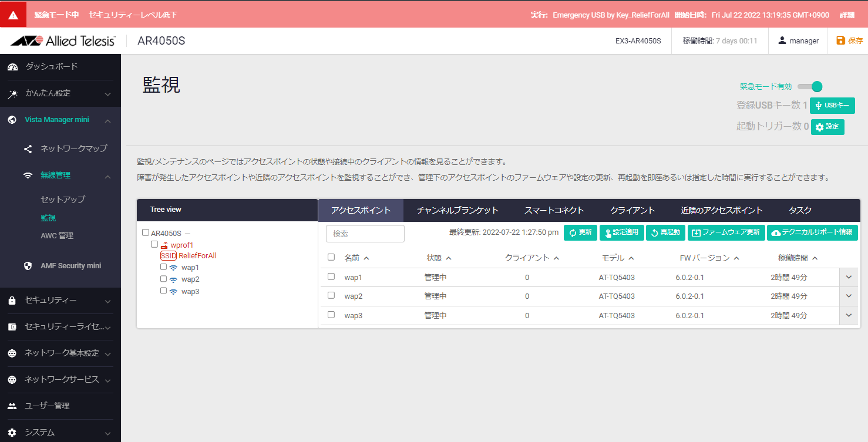
Task: Click the USB Key button
Action: [x=832, y=106]
